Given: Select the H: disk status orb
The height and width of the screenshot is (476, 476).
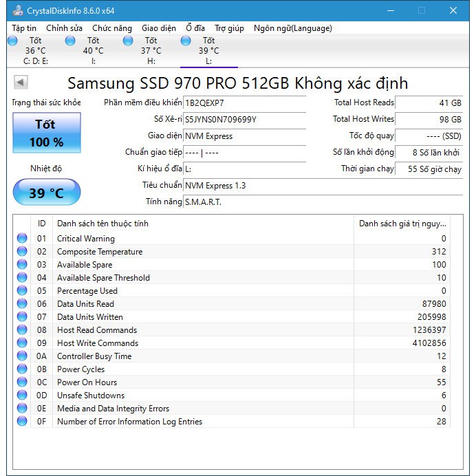Looking at the screenshot, I should (x=128, y=41).
